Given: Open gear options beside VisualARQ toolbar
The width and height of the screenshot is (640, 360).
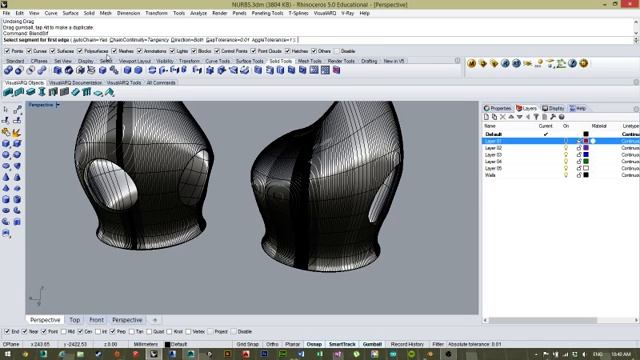Looking at the screenshot, I should (x=636, y=82).
